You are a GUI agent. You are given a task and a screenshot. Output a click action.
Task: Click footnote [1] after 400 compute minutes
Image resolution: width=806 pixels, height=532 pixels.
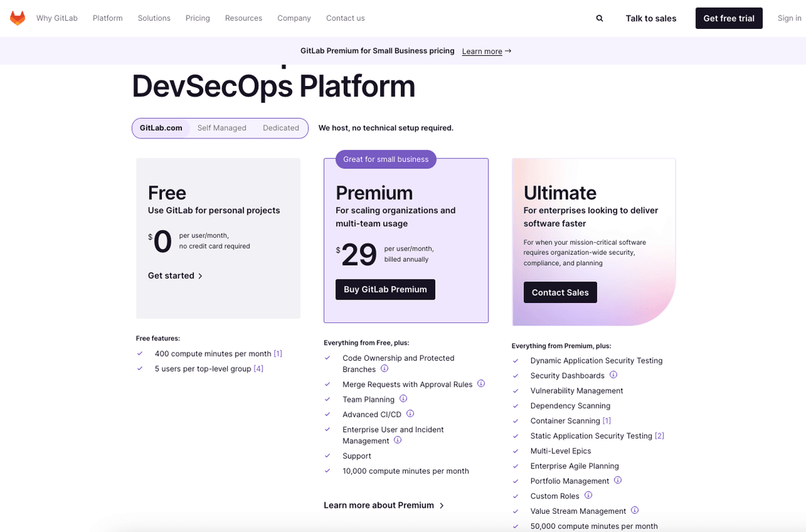click(x=278, y=353)
